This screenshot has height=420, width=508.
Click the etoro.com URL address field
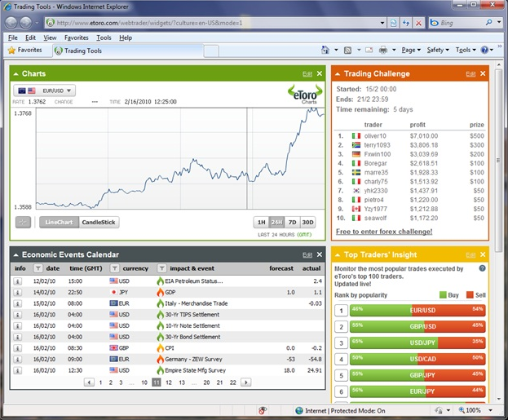[x=212, y=23]
